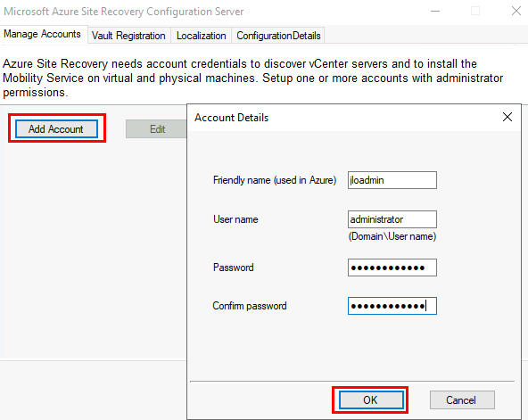
Task: Click the User name field containing administrator
Action: [x=392, y=219]
